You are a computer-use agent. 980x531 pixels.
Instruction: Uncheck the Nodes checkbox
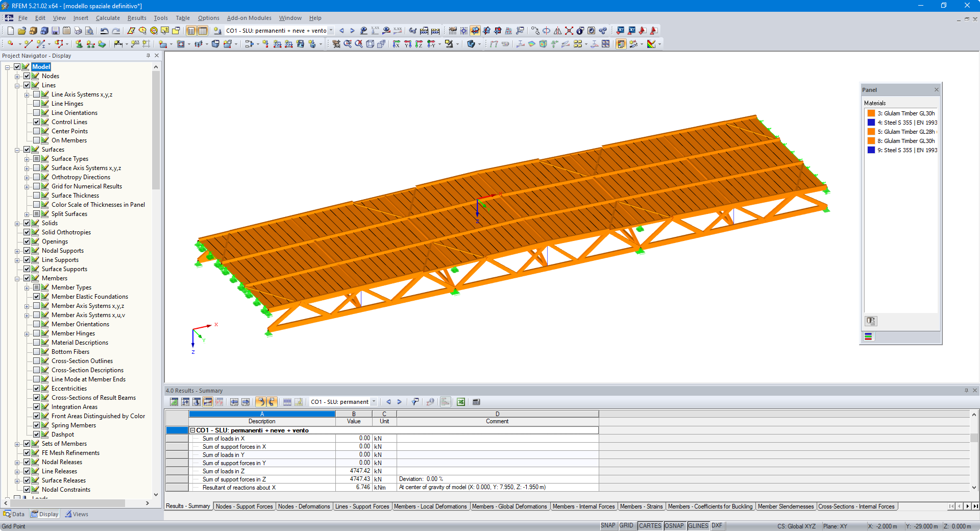[27, 76]
